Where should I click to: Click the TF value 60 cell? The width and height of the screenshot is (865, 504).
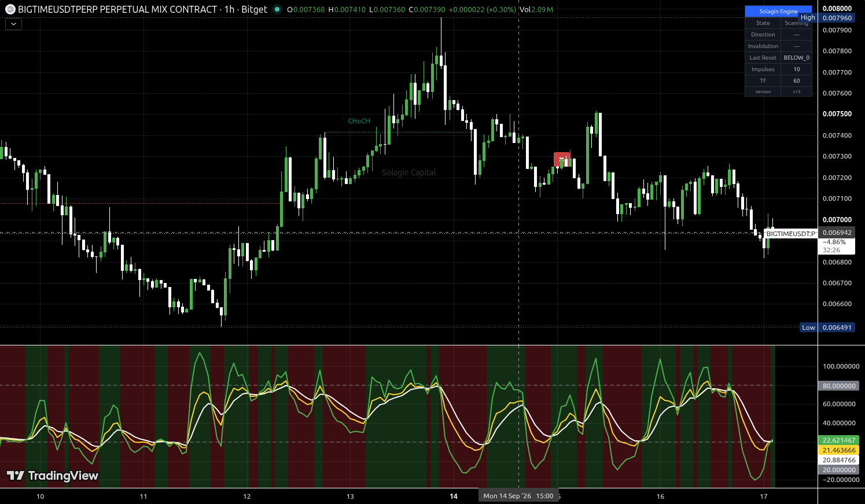[796, 81]
